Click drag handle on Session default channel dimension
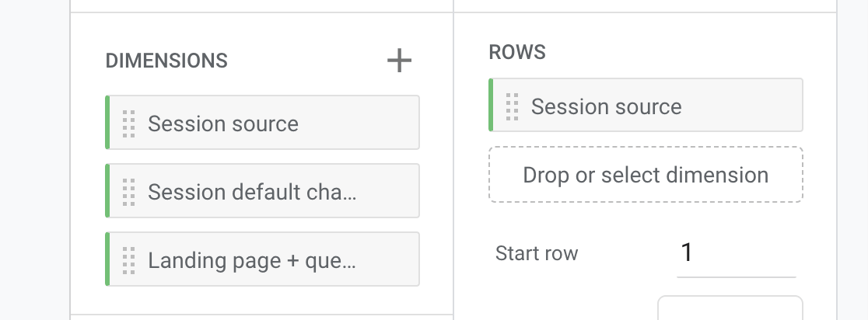 tap(129, 191)
